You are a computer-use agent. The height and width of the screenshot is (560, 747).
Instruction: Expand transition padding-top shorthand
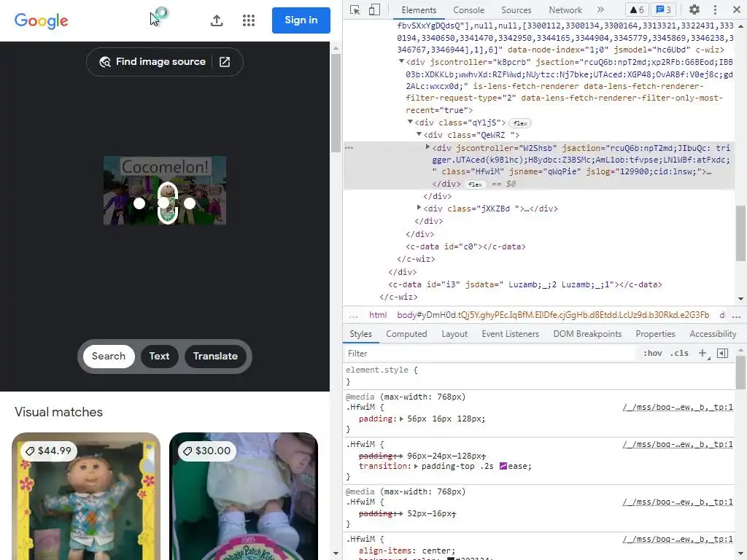(416, 466)
